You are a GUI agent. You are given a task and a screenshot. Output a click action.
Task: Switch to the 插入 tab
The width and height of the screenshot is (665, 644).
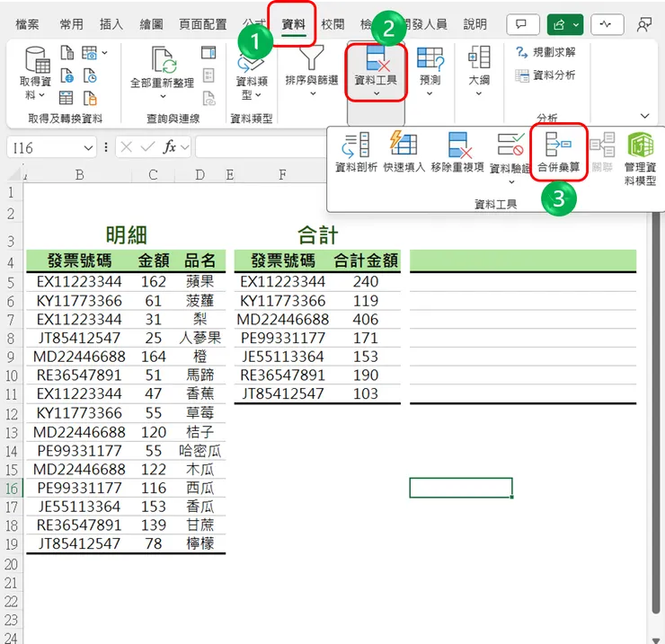point(111,24)
